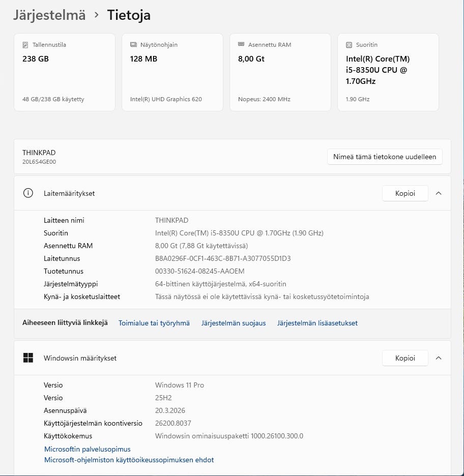Click the Asennettu RAM memory icon

point(242,45)
